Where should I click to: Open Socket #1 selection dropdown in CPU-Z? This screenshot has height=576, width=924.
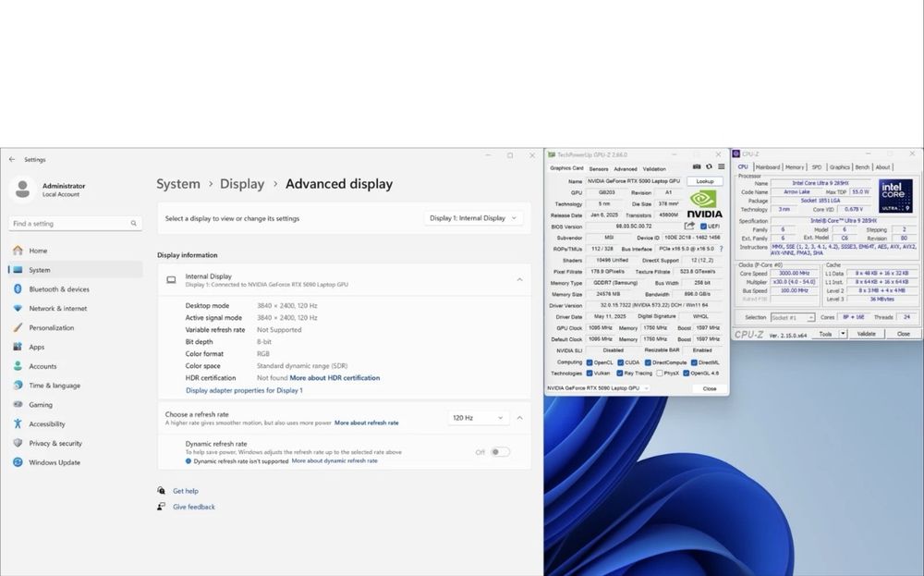(x=793, y=317)
